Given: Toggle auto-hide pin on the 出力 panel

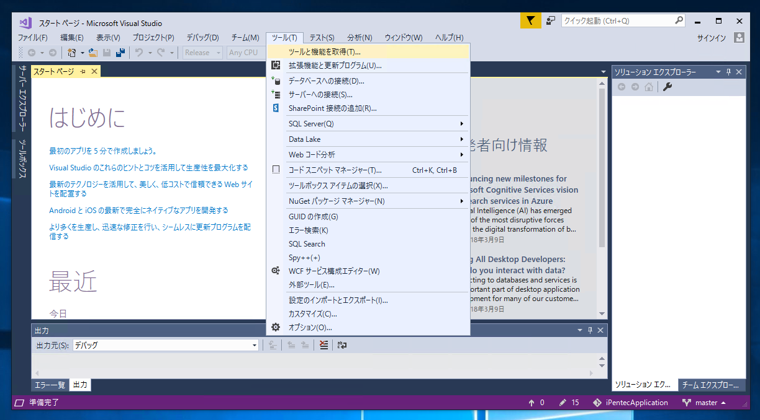Looking at the screenshot, I should click(590, 330).
